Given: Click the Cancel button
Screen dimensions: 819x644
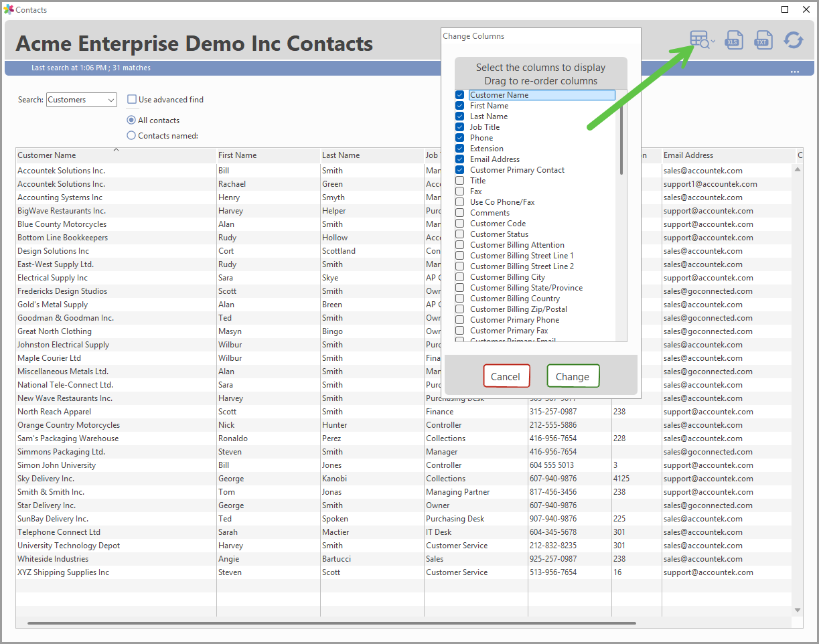Looking at the screenshot, I should click(506, 376).
